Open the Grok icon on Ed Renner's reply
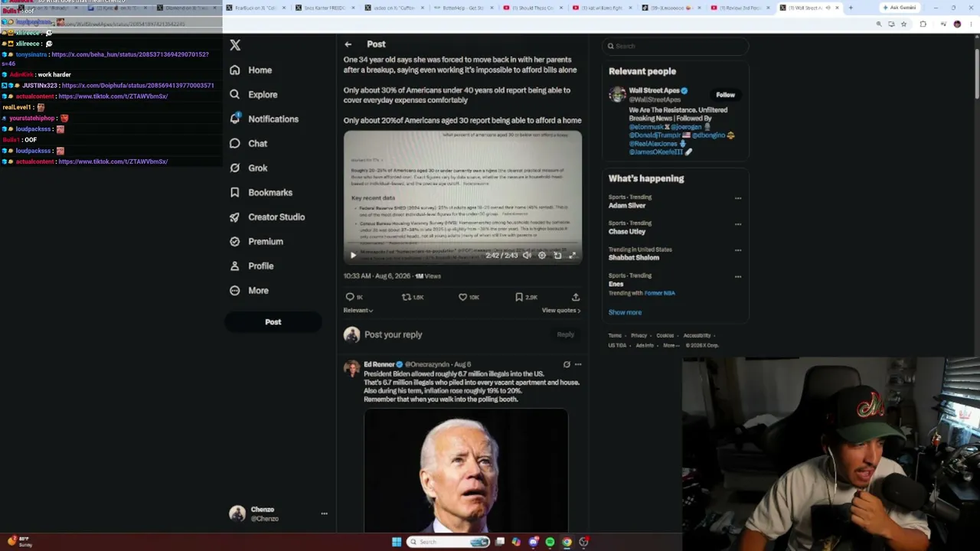 click(x=567, y=364)
